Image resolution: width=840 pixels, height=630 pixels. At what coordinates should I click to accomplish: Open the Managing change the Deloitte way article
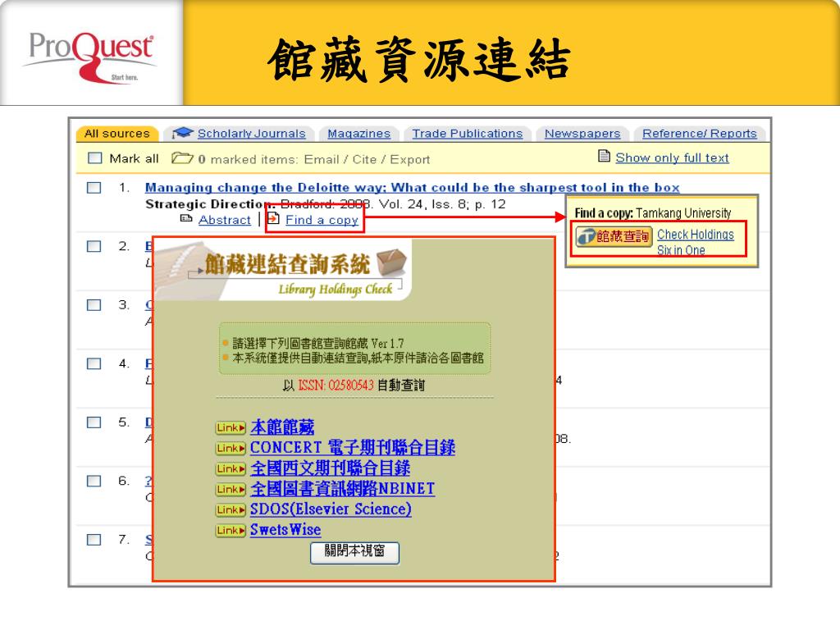point(412,188)
